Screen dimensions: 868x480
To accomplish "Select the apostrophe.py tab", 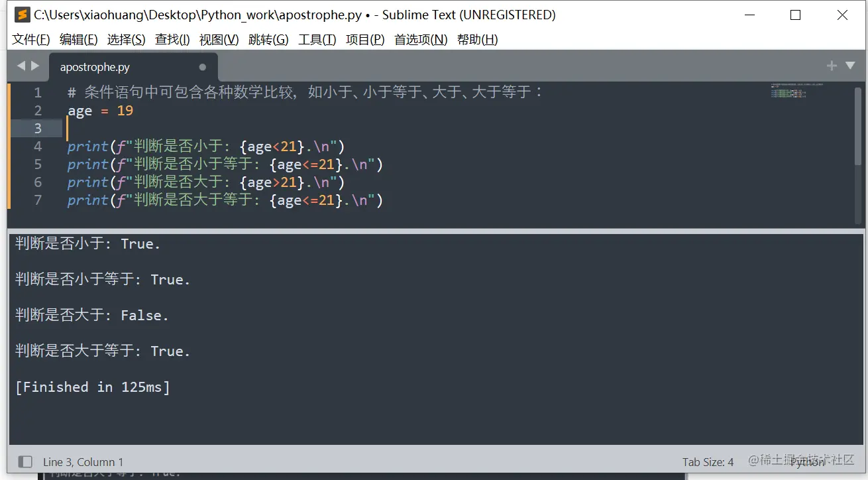I will [133, 67].
